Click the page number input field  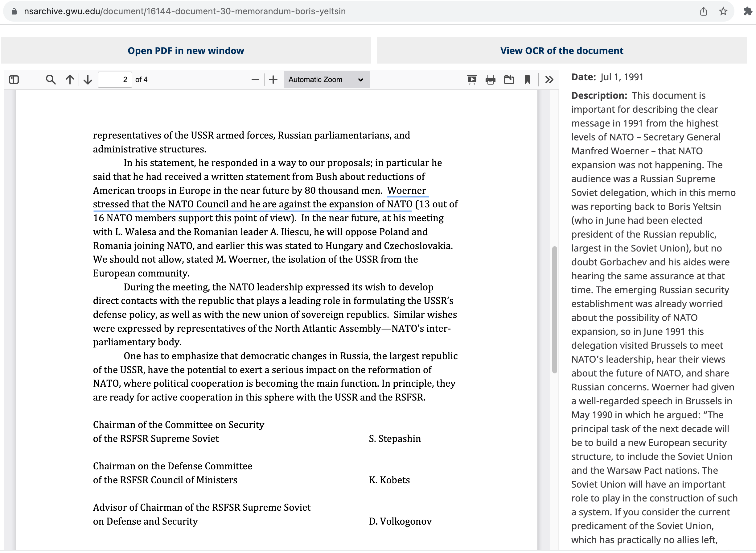pos(115,80)
